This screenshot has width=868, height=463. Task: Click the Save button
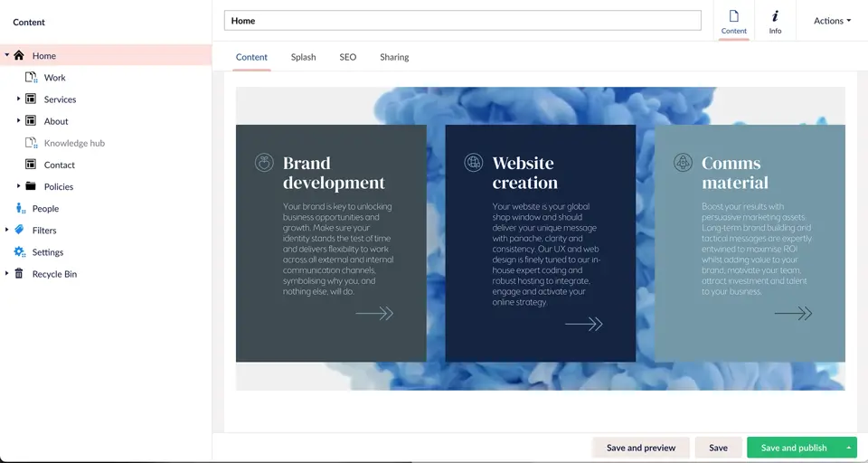coord(718,448)
